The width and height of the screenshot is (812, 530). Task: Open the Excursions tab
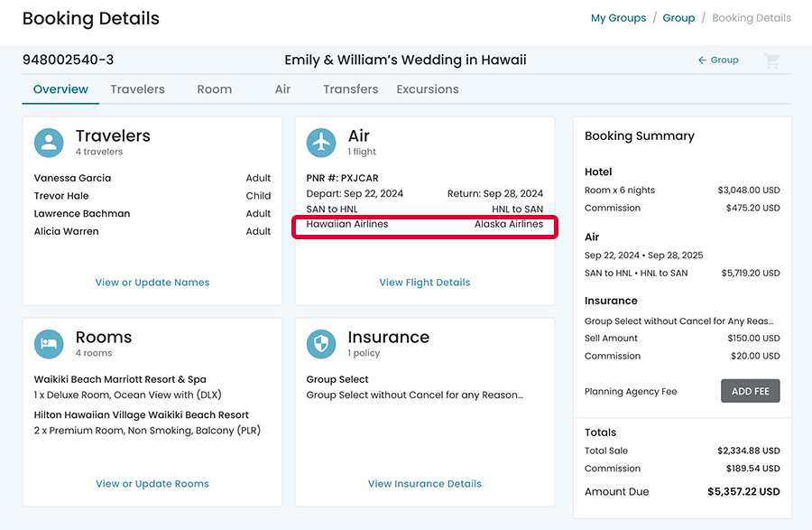[x=428, y=89]
